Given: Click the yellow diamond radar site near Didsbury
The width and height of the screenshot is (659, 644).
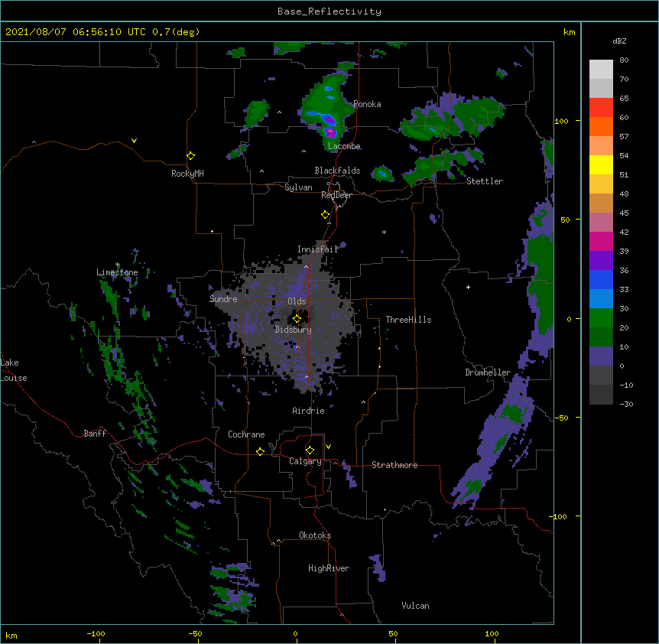Looking at the screenshot, I should 297,318.
